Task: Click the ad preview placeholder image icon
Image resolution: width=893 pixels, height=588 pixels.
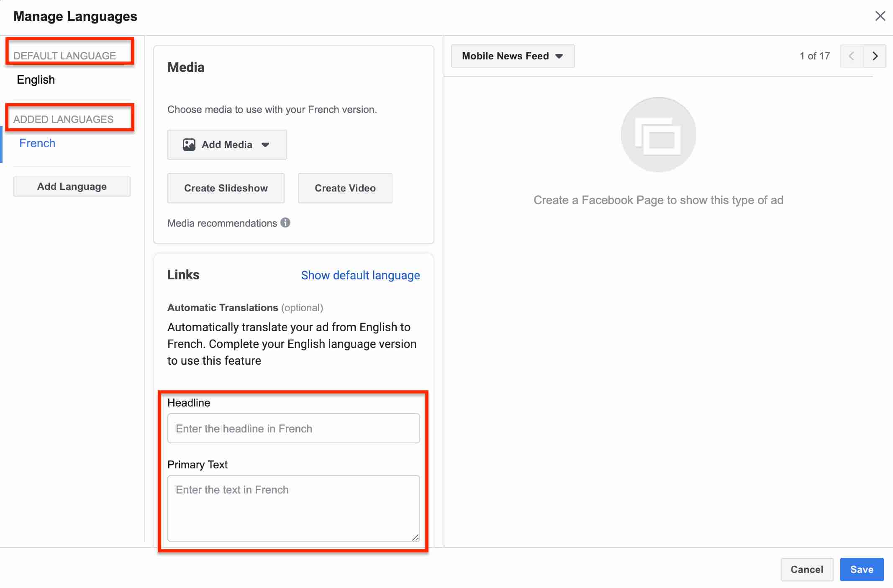Action: click(x=658, y=134)
